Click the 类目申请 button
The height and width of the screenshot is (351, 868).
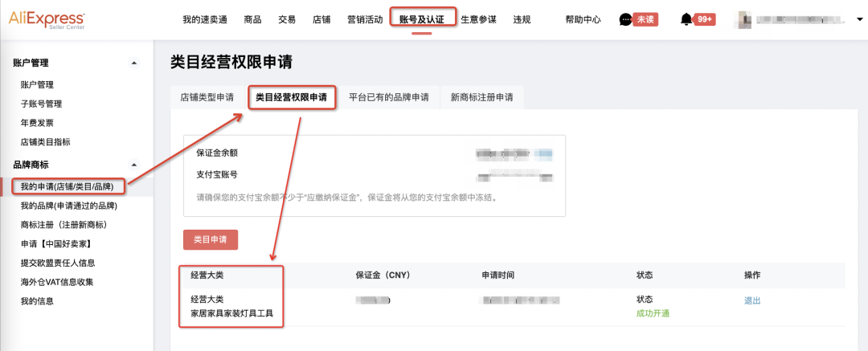click(x=211, y=239)
